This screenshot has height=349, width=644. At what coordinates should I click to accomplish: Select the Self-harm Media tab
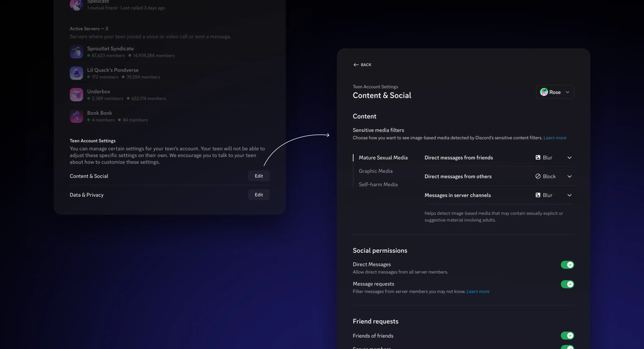tap(378, 184)
